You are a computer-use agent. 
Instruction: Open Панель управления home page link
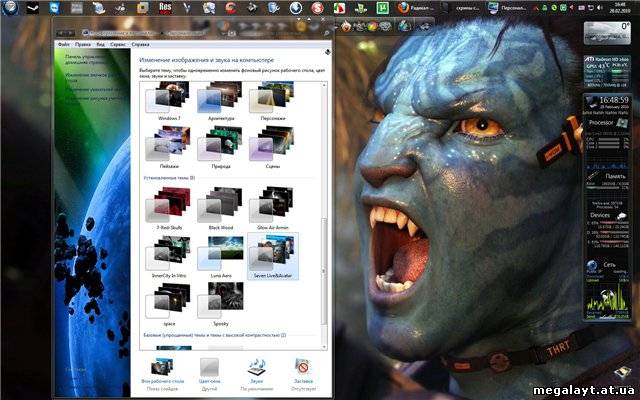click(x=87, y=60)
